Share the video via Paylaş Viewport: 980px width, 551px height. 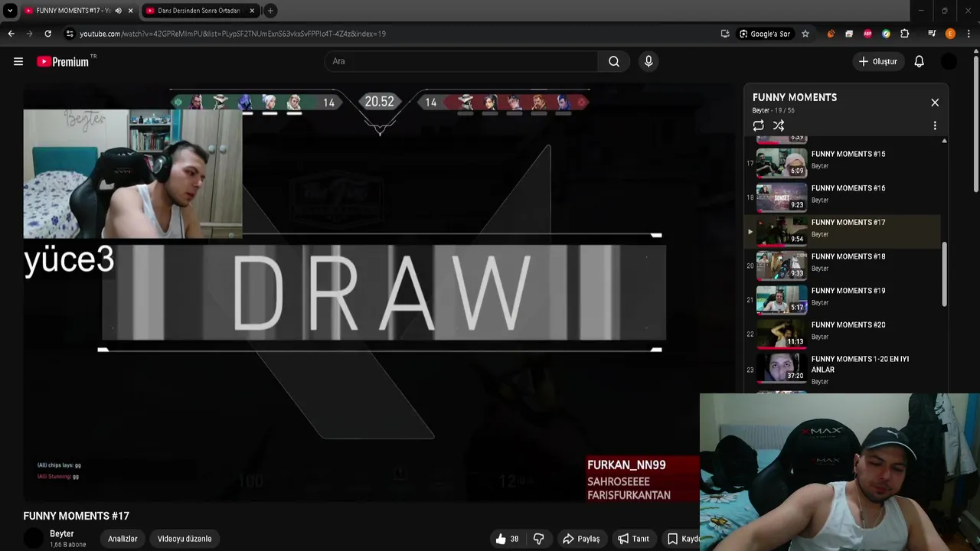click(x=581, y=539)
